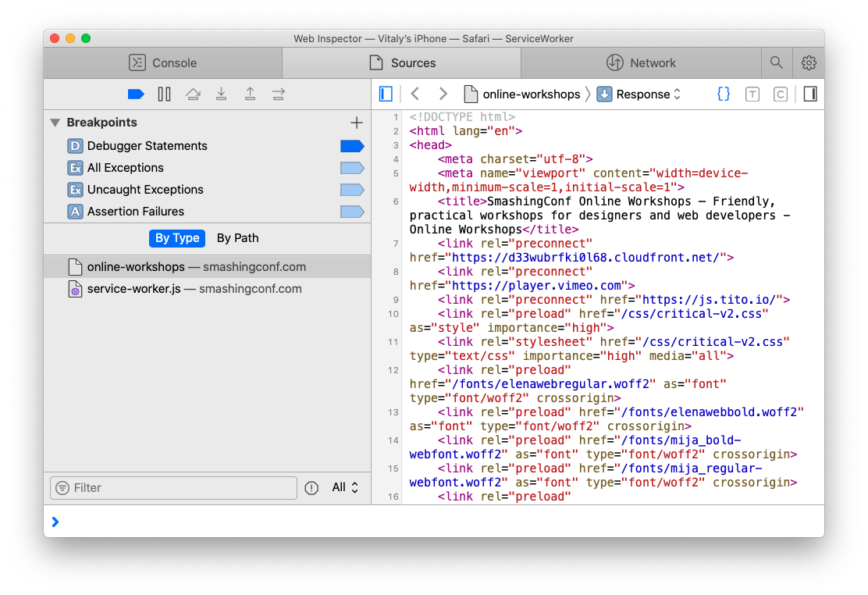Image resolution: width=868 pixels, height=595 pixels.
Task: Click the meta charset utf-8 line
Action: tap(515, 159)
